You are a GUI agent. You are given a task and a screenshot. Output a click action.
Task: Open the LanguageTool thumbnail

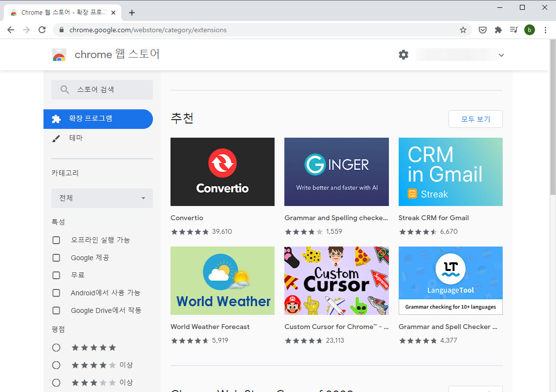point(450,280)
